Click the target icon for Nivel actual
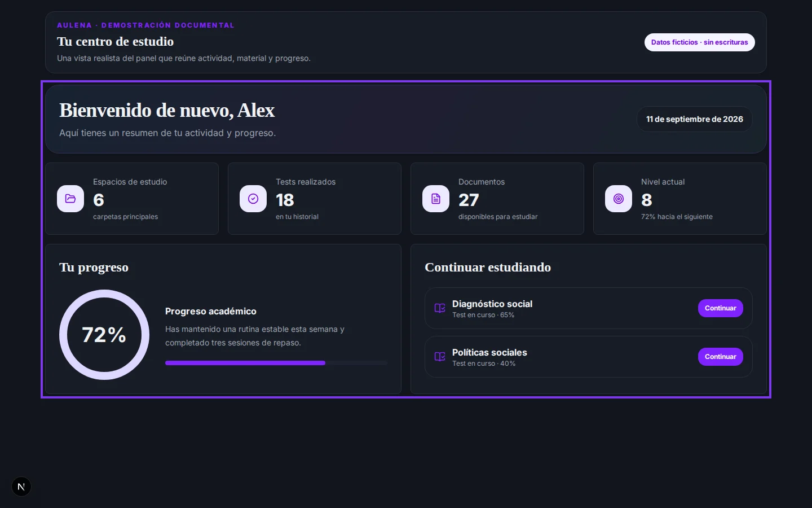 (x=619, y=199)
